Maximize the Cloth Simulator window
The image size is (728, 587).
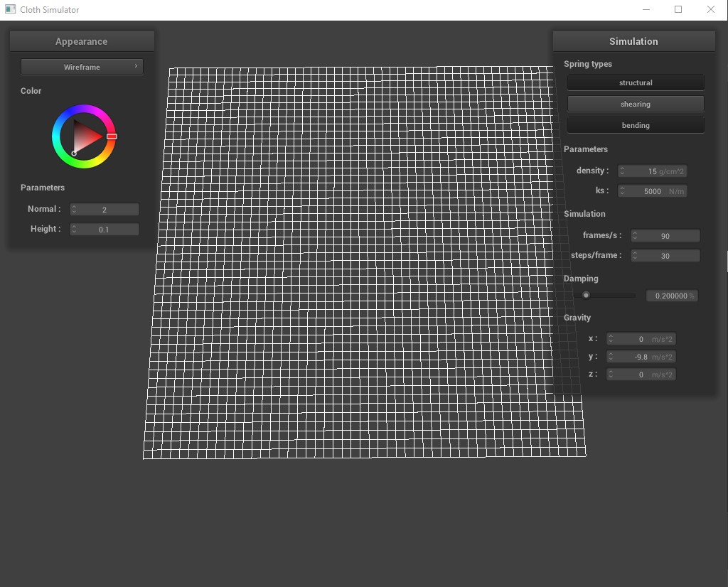678,10
